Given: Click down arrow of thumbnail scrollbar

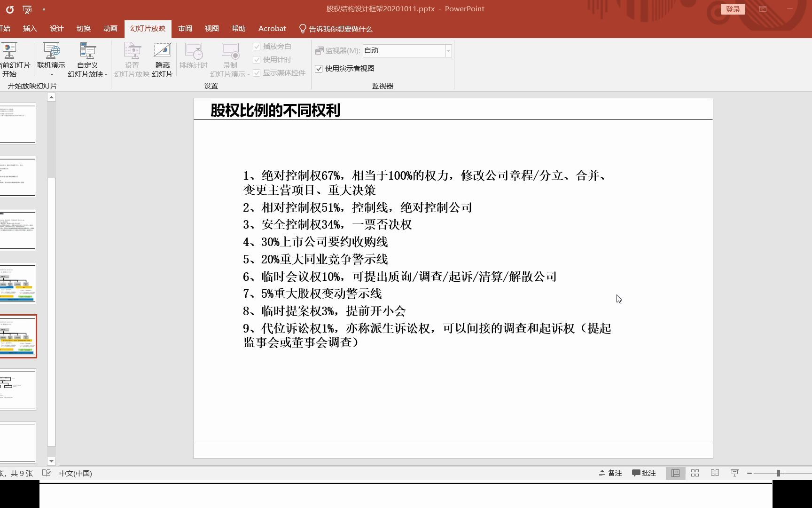Looking at the screenshot, I should click(x=51, y=461).
